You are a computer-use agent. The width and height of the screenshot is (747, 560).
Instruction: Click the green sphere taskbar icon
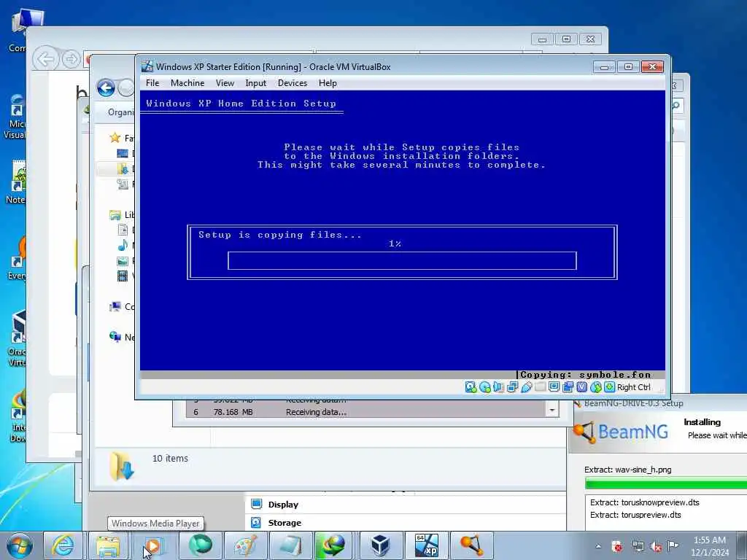click(200, 545)
